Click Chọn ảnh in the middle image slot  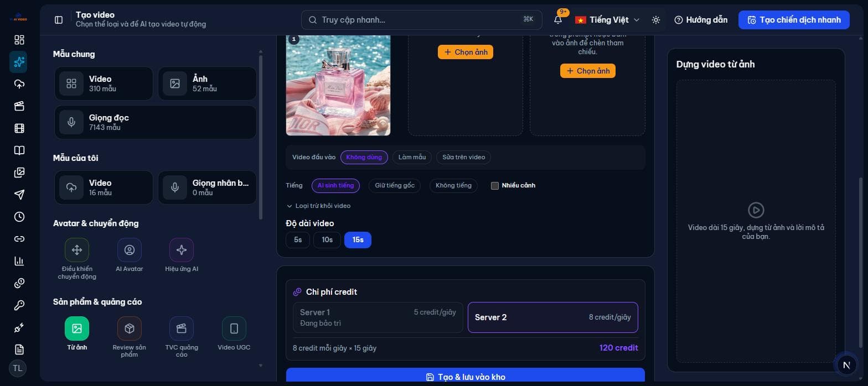[x=466, y=52]
